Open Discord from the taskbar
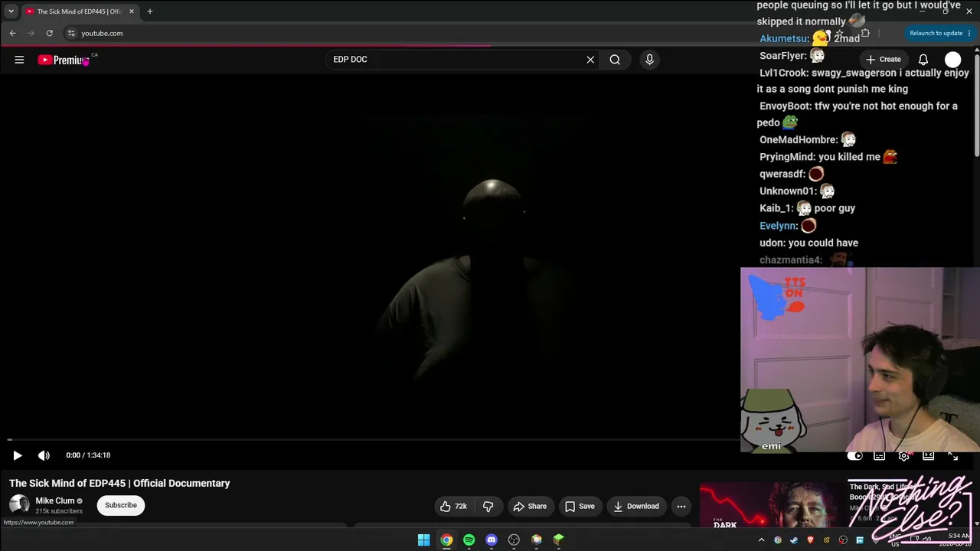This screenshot has height=551, width=980. point(492,540)
